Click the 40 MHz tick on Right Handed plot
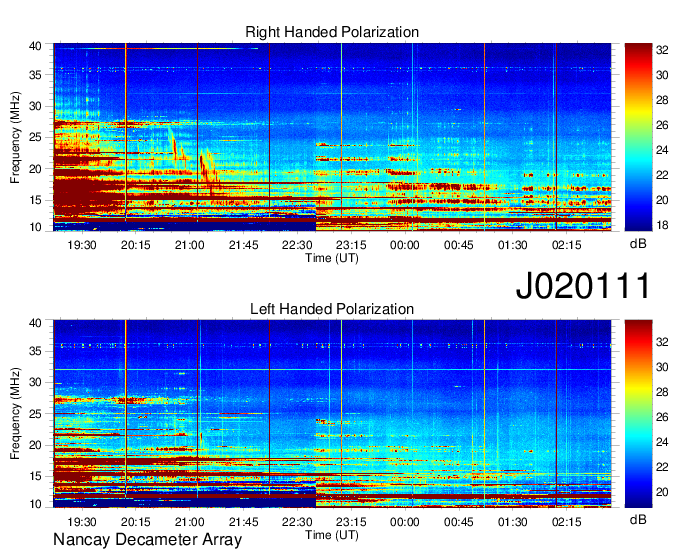The width and height of the screenshot is (680, 552). coord(35,46)
